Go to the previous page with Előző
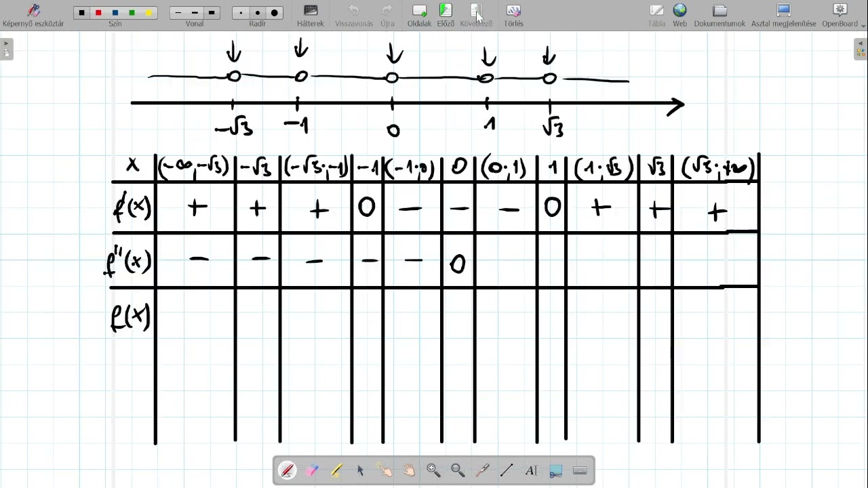Image resolution: width=868 pixels, height=488 pixels. click(x=446, y=15)
